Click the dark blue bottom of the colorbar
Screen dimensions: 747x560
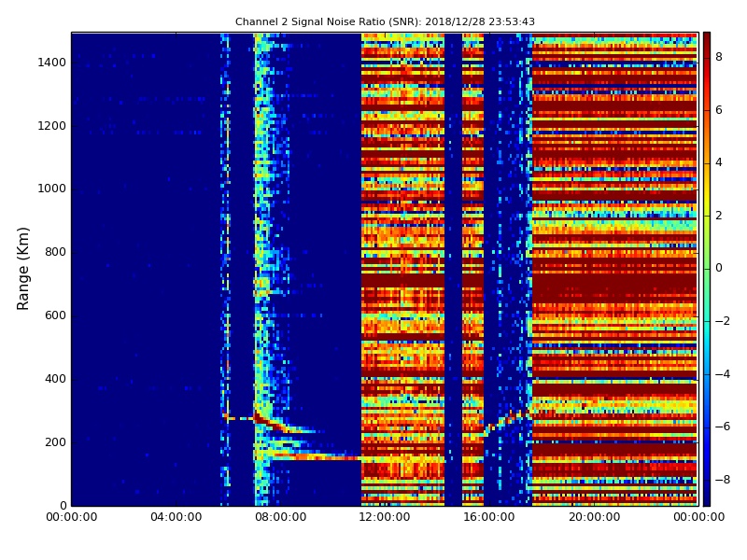pos(707,497)
